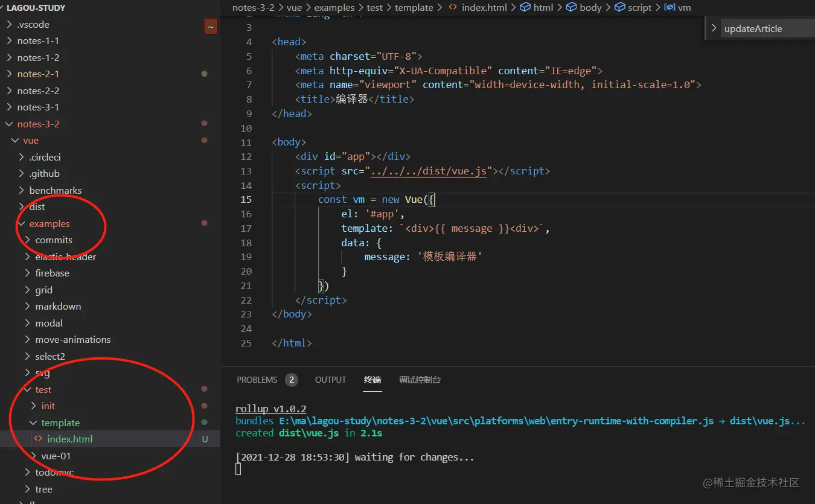This screenshot has height=504, width=815.
Task: Open the firebase folder
Action: pos(52,273)
